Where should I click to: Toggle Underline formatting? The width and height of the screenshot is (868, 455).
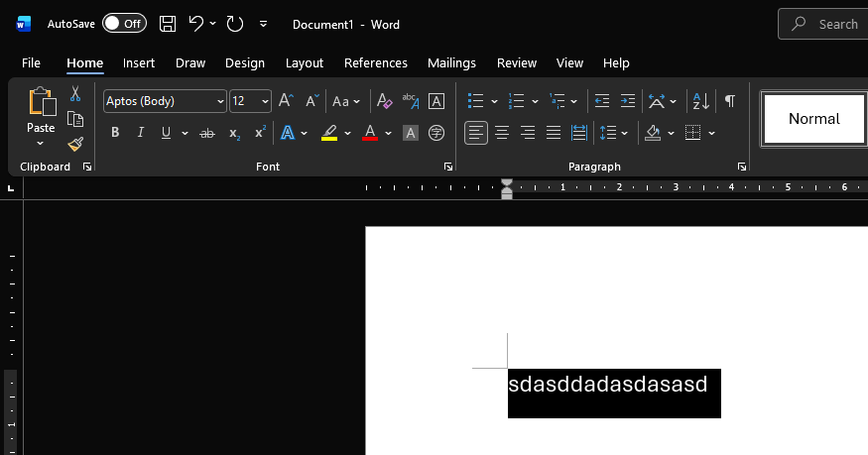(166, 133)
